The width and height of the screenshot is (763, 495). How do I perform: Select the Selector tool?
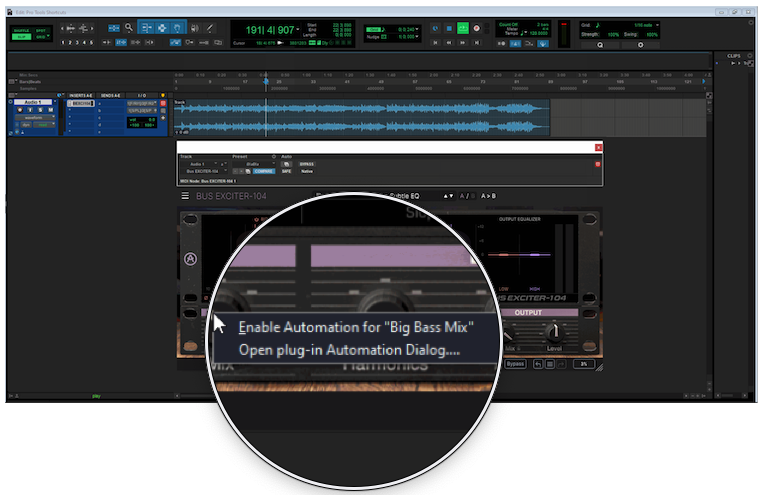162,28
